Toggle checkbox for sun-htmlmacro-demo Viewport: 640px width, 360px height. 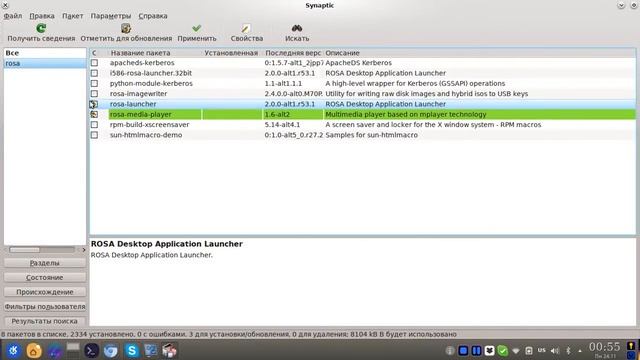[94, 135]
